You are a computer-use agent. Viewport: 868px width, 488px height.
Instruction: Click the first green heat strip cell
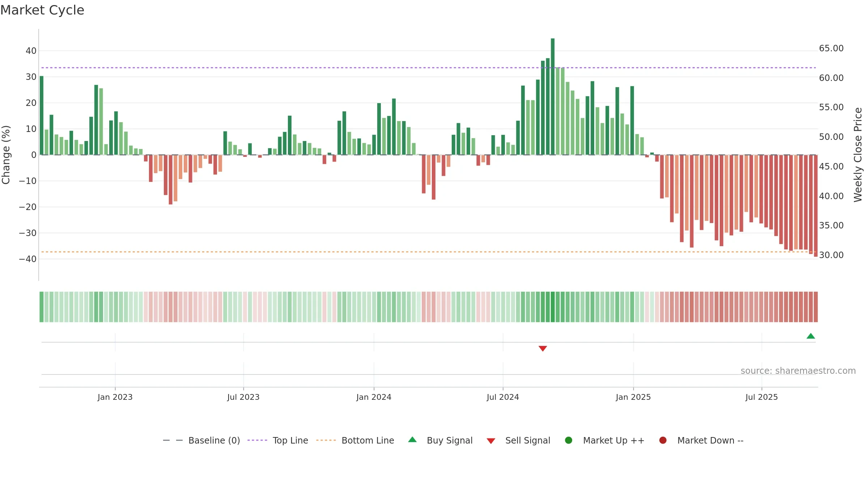point(42,307)
